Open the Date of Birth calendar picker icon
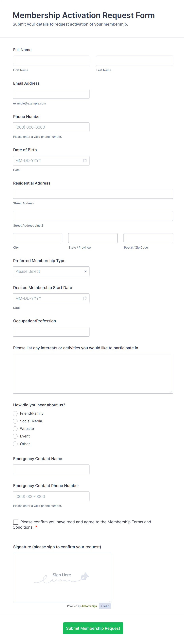The width and height of the screenshot is (184, 644). point(85,161)
